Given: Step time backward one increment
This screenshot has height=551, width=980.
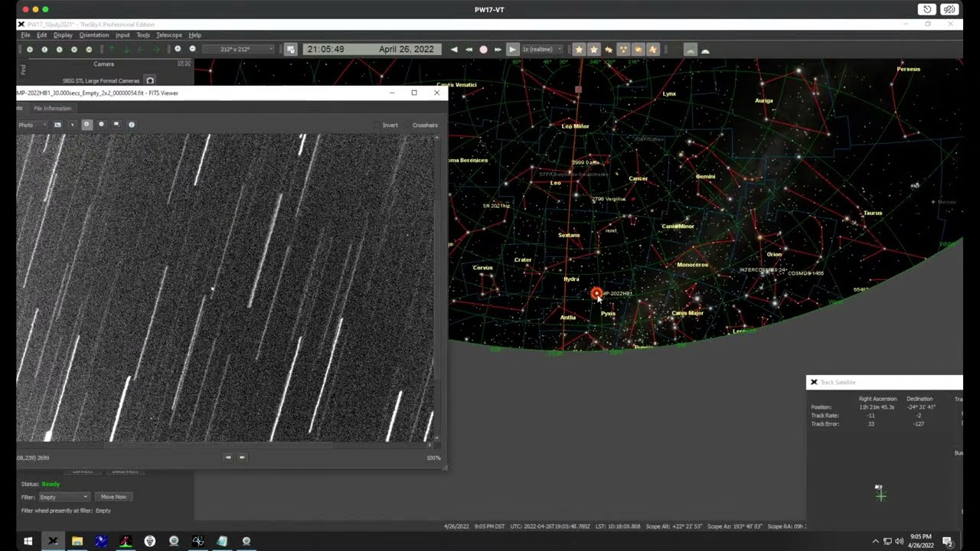Looking at the screenshot, I should tap(454, 49).
